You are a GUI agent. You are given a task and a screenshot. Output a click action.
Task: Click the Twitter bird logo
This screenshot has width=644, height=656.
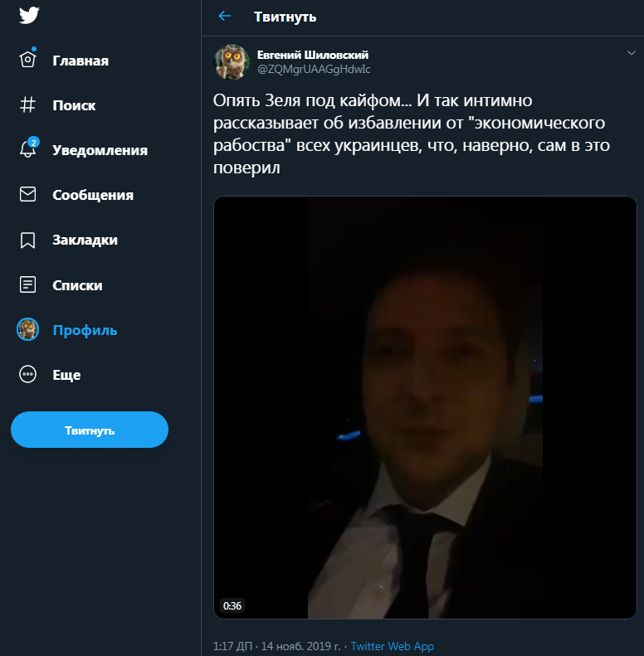pyautogui.click(x=31, y=15)
